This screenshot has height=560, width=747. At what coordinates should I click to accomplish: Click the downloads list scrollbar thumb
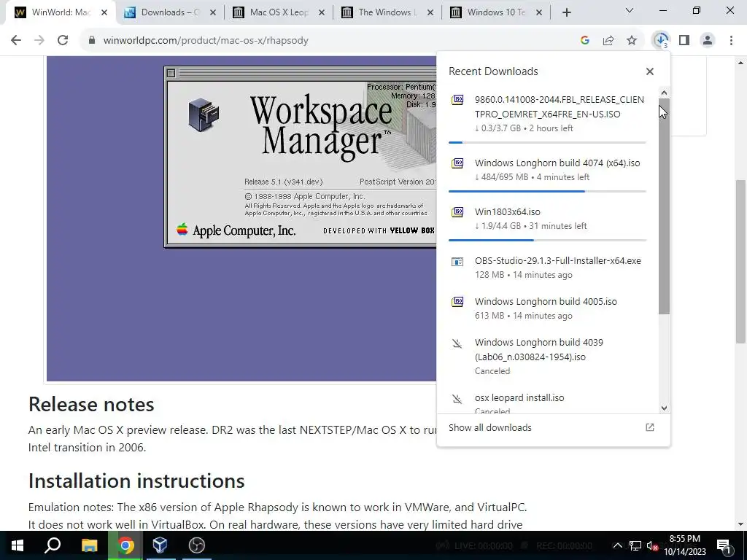(x=664, y=206)
